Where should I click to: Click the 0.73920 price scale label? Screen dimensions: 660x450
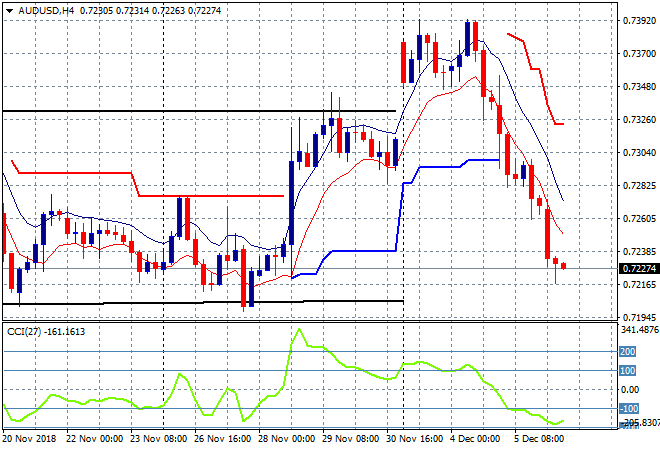coord(639,21)
